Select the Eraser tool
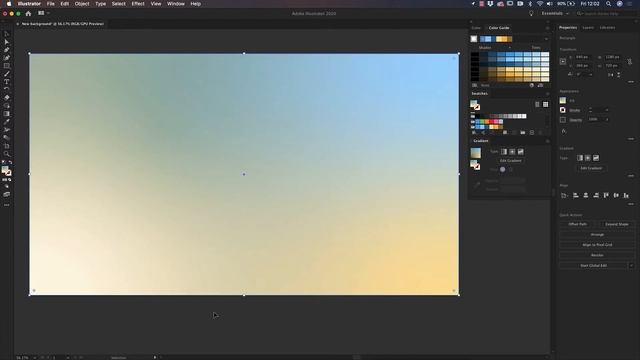The width and height of the screenshot is (640, 360). pos(7,98)
